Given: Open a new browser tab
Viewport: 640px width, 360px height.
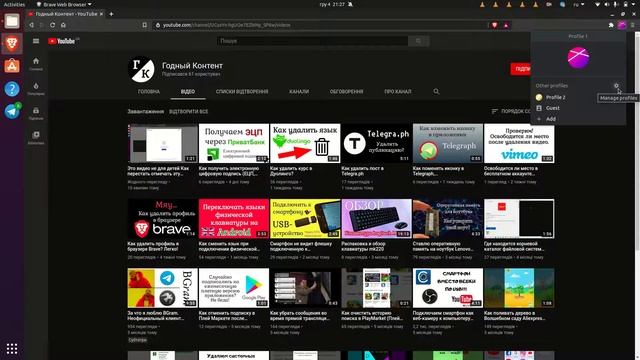Looking at the screenshot, I should pos(111,14).
